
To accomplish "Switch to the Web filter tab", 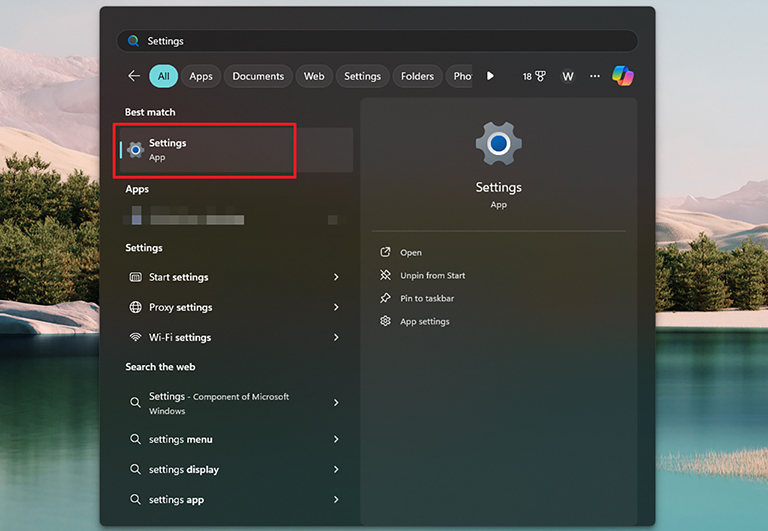I will pos(314,76).
